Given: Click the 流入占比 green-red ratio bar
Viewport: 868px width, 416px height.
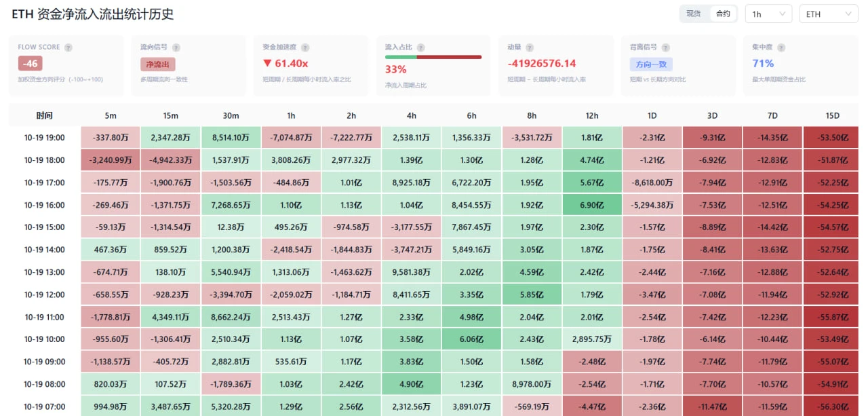Looking at the screenshot, I should tap(433, 57).
